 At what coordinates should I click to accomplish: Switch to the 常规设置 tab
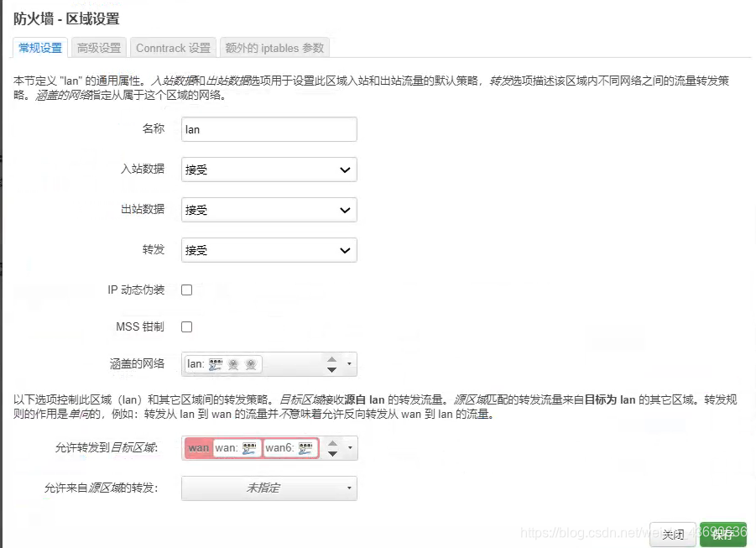point(40,48)
